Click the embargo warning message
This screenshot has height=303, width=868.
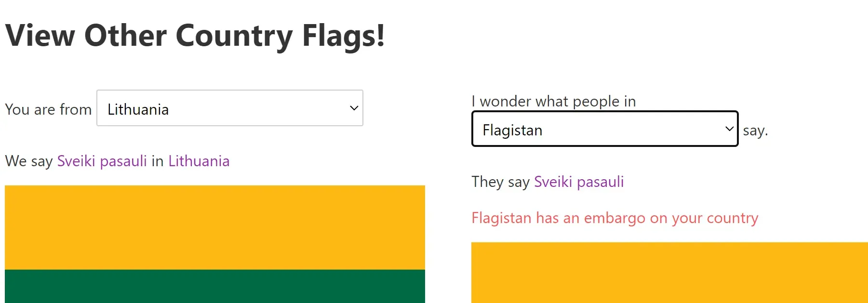click(x=615, y=218)
